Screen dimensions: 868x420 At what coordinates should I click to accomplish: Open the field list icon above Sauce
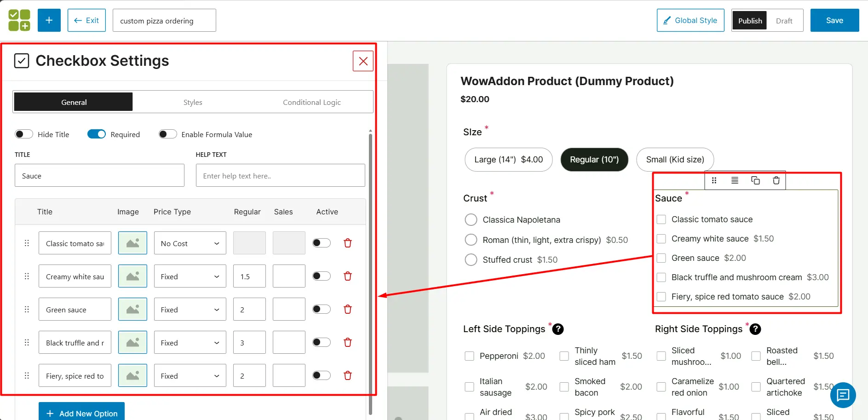coord(735,180)
